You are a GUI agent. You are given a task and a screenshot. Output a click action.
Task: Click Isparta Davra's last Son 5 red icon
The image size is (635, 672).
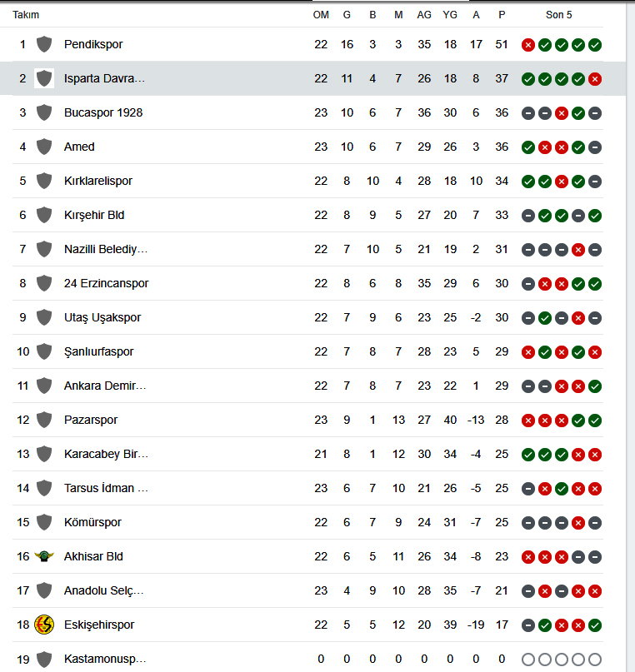pos(595,79)
